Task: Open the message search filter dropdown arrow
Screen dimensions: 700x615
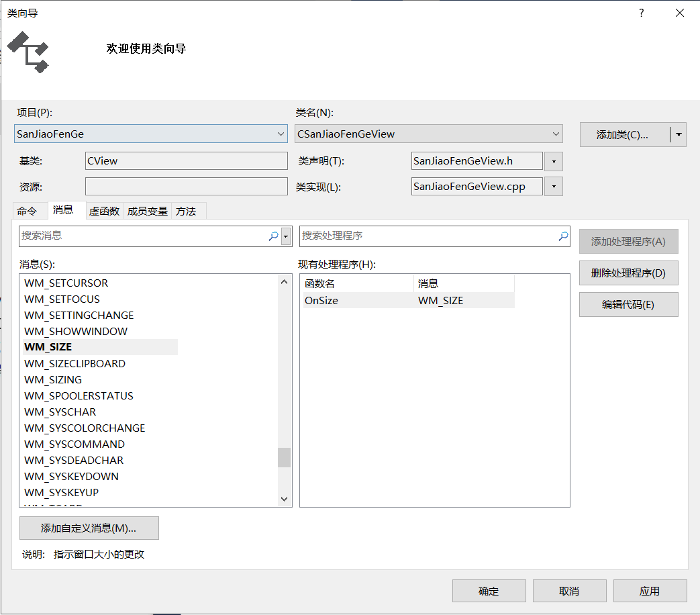Action: [285, 236]
